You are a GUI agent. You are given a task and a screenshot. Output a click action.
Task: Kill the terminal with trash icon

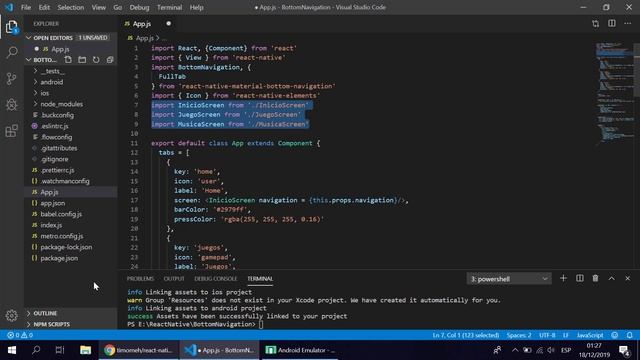596,278
